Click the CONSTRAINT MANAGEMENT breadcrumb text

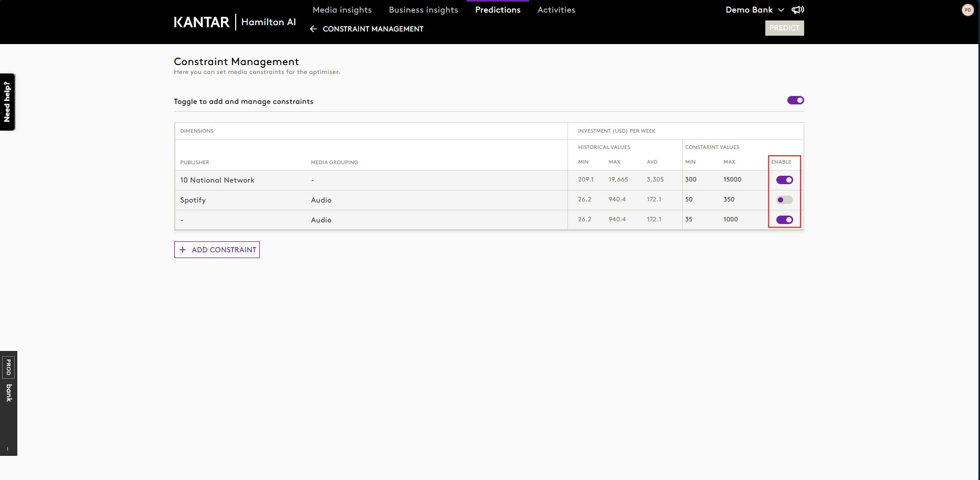[x=373, y=29]
